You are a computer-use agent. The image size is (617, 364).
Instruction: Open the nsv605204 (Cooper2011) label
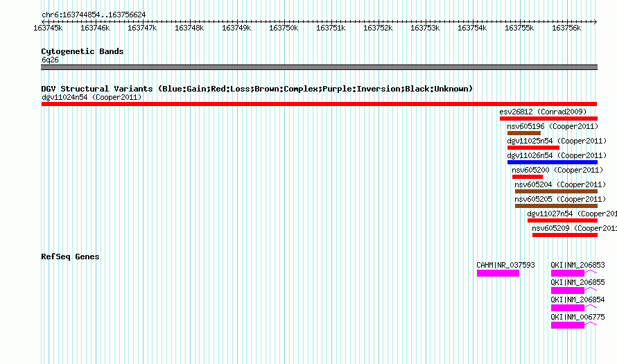pos(560,184)
